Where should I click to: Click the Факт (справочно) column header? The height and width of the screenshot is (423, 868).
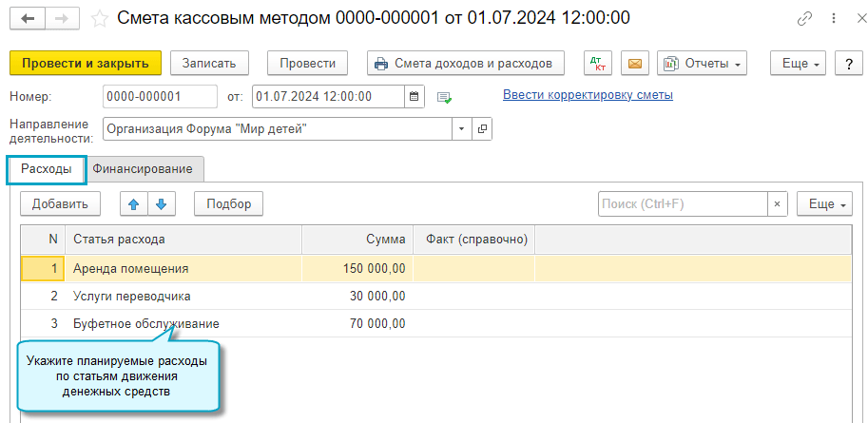pyautogui.click(x=473, y=240)
